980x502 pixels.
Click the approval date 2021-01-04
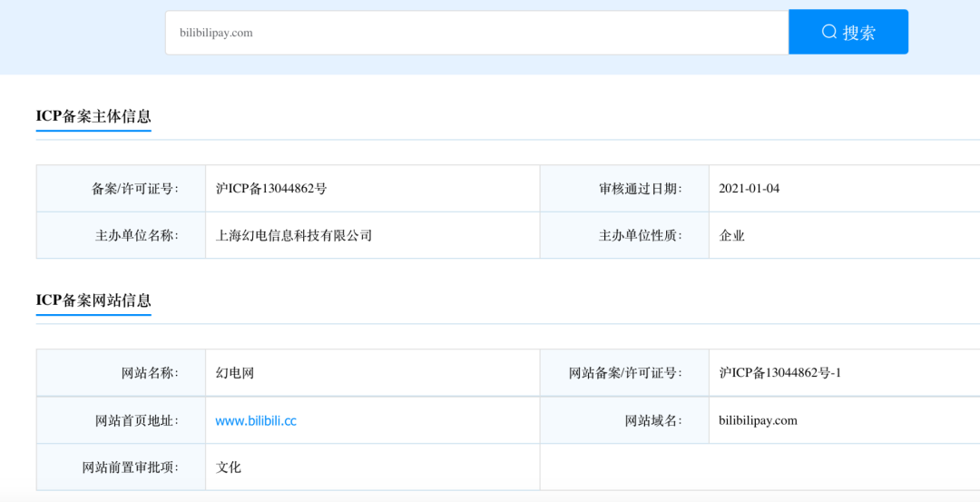click(x=749, y=189)
